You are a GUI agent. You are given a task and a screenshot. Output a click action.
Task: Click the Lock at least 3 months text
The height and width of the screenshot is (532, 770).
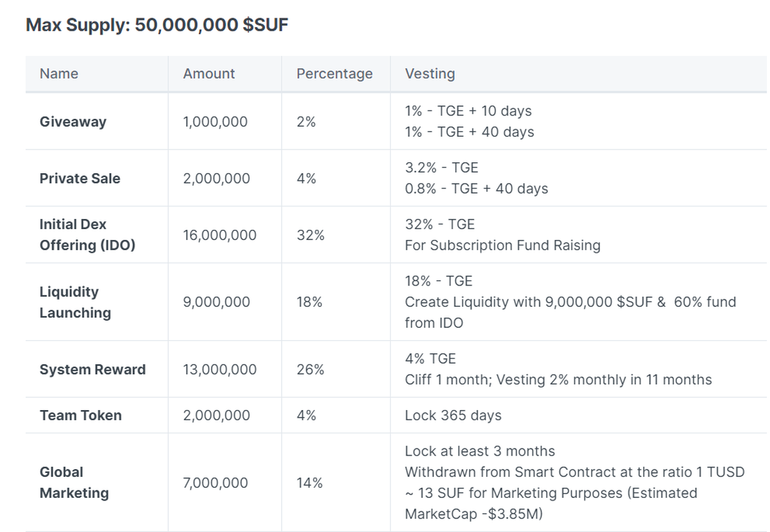click(479, 451)
